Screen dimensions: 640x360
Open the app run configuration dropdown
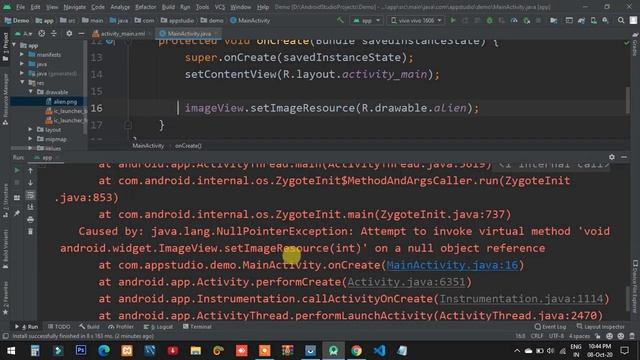[x=366, y=20]
